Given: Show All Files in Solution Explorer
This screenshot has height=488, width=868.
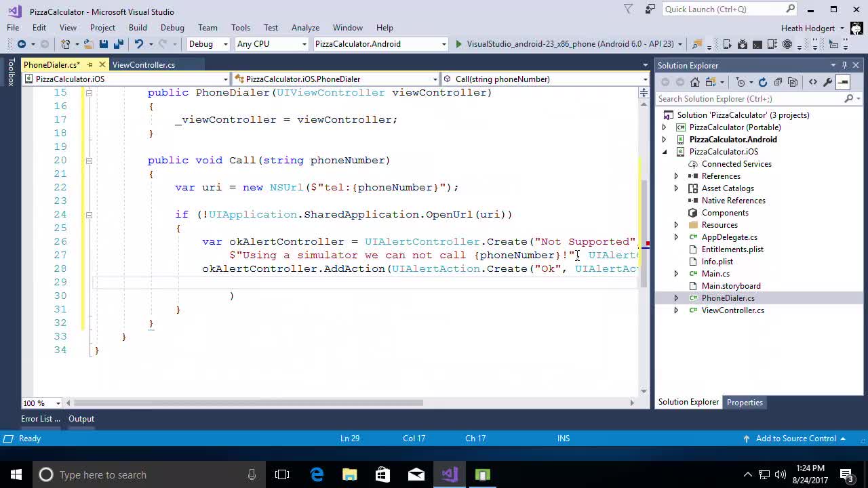Looking at the screenshot, I should [793, 81].
